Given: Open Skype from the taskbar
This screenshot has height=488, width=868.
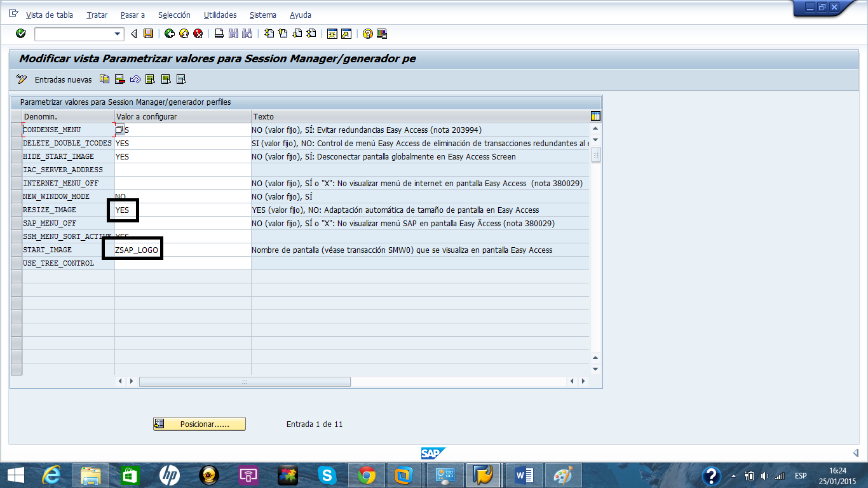Looking at the screenshot, I should pyautogui.click(x=327, y=475).
